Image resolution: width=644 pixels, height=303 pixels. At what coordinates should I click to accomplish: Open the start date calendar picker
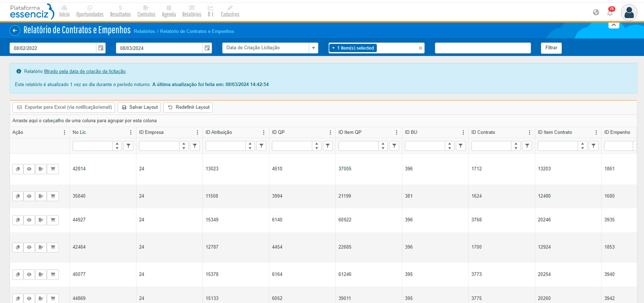[x=101, y=48]
